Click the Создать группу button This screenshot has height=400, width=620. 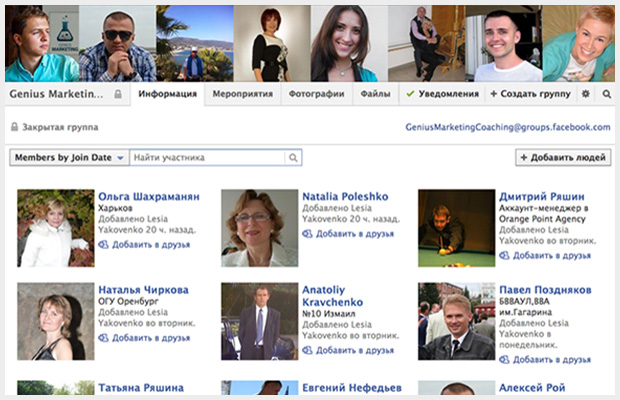[x=530, y=94]
